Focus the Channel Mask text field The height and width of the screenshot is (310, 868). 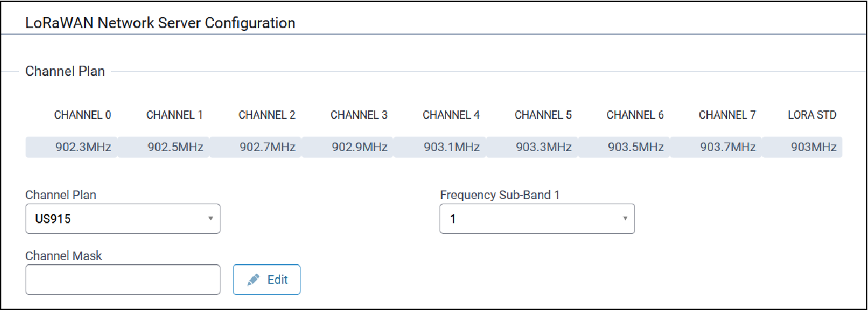click(123, 280)
